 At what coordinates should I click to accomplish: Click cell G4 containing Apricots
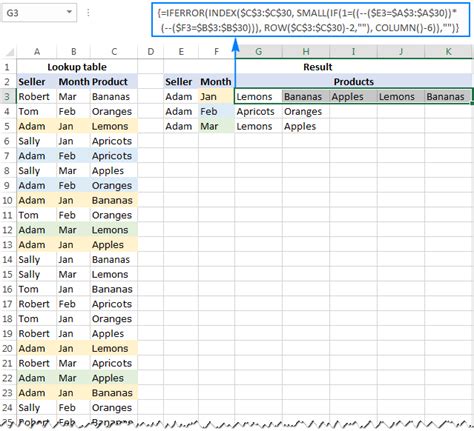(258, 111)
